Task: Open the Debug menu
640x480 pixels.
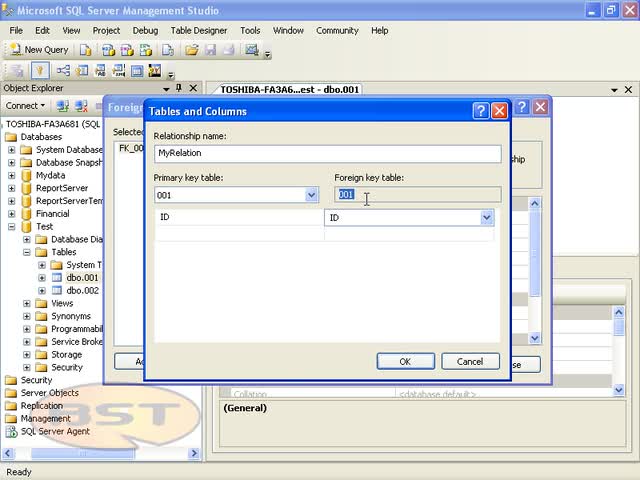Action: (x=145, y=31)
